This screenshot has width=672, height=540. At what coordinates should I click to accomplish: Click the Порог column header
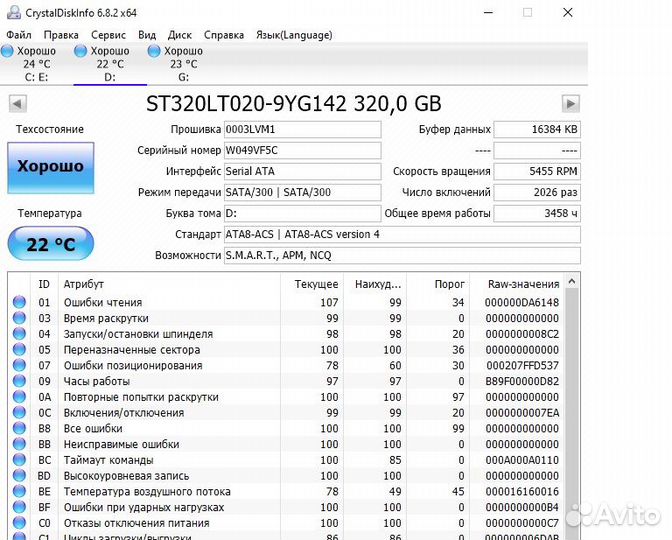click(438, 284)
